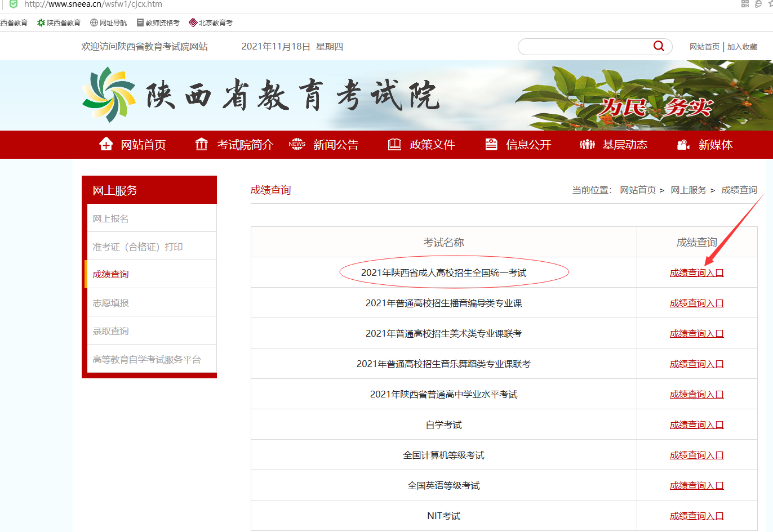Click the book icon beside 政策文件
This screenshot has width=773, height=532.
coord(394,145)
